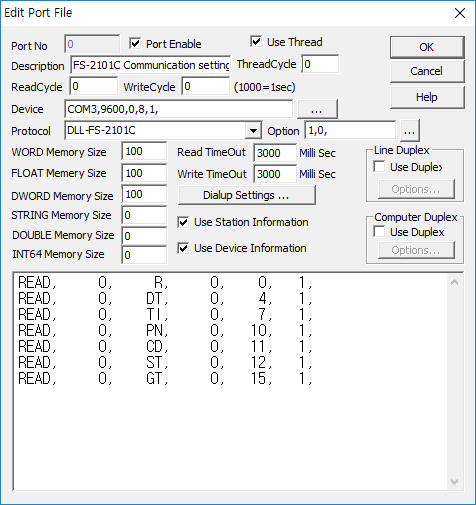Select the READ row with CD

tap(165, 346)
